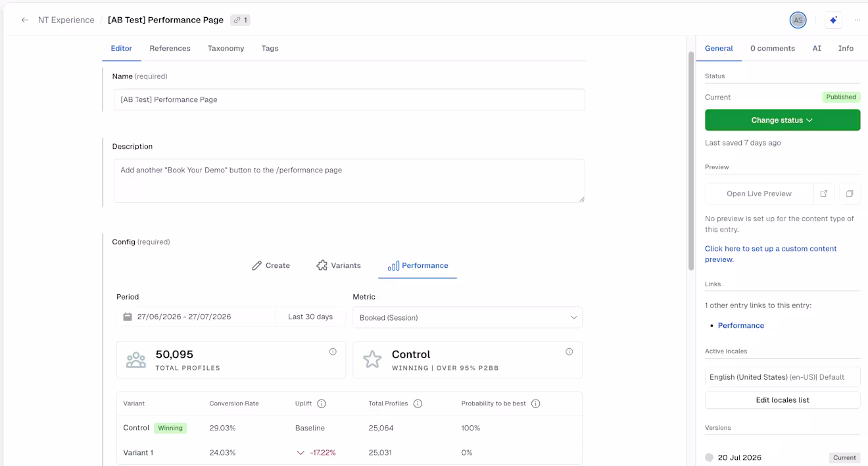Select the Performance config tab
Image resolution: width=868 pixels, height=466 pixels.
point(418,266)
